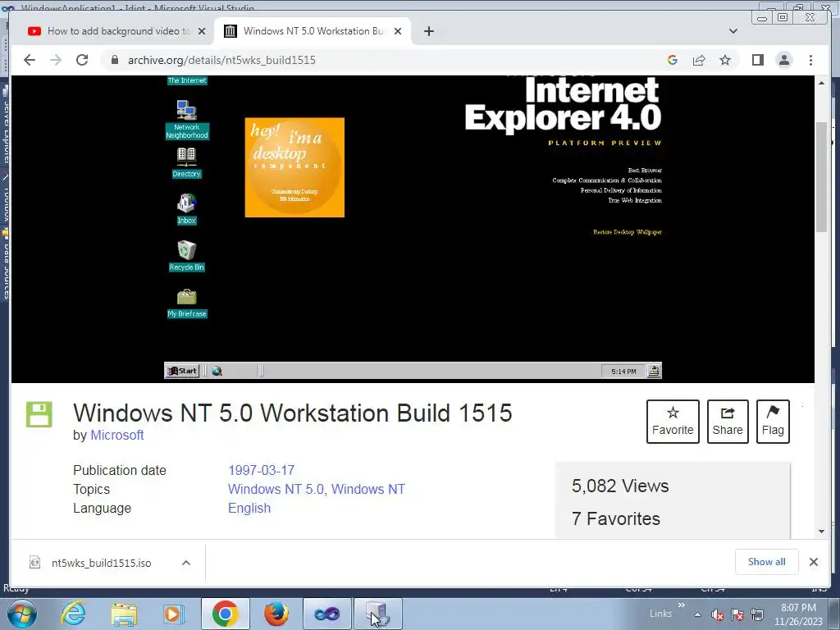Image resolution: width=840 pixels, height=630 pixels.
Task: Click the 7 Favorites text
Action: (616, 518)
